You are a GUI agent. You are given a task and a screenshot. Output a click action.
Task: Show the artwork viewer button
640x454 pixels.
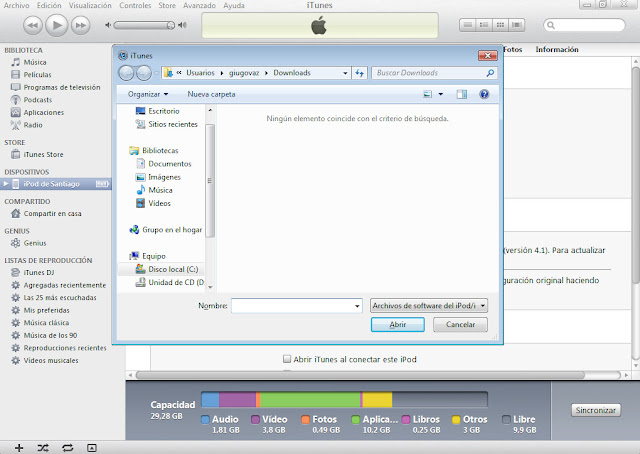[92, 448]
